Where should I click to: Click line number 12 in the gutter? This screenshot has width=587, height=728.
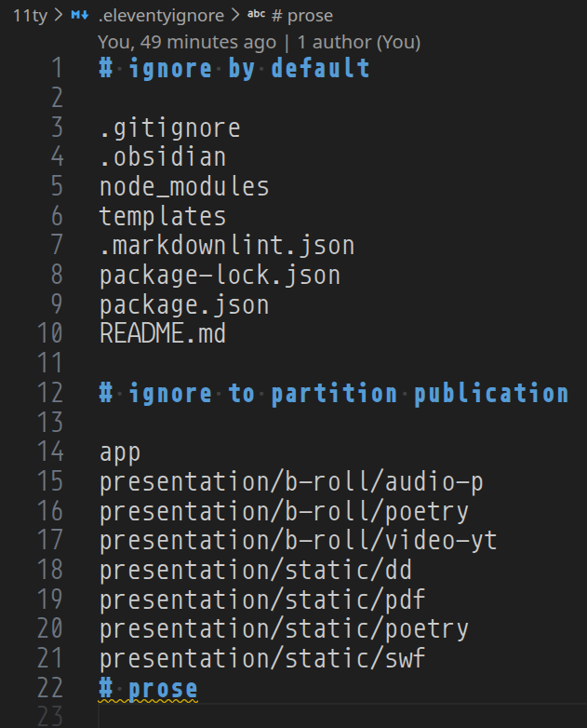[x=49, y=393]
